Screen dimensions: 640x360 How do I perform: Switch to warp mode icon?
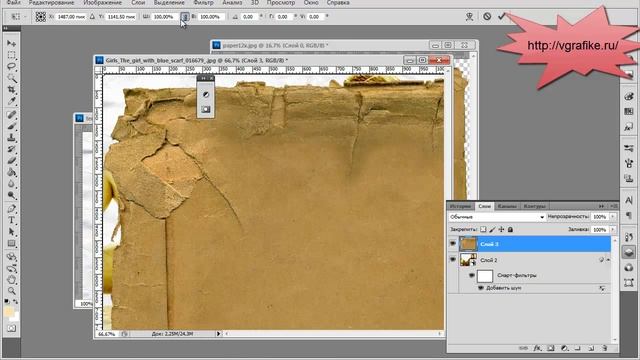point(469,16)
